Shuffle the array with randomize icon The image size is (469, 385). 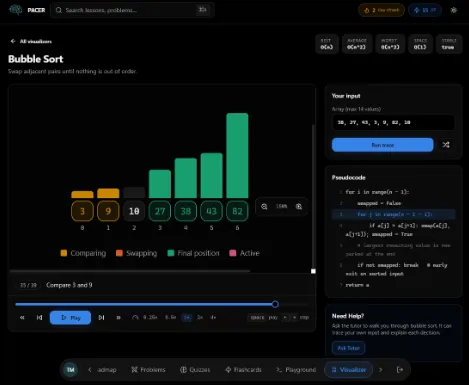[446, 145]
